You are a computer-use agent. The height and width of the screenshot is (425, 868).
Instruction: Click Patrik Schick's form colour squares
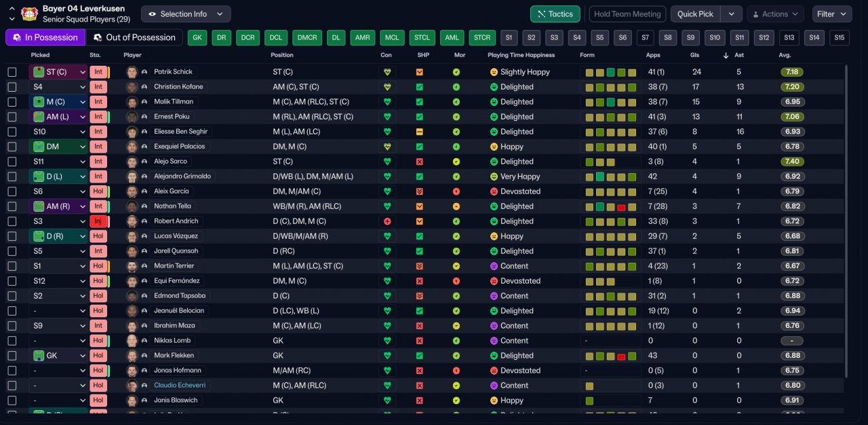[x=610, y=72]
